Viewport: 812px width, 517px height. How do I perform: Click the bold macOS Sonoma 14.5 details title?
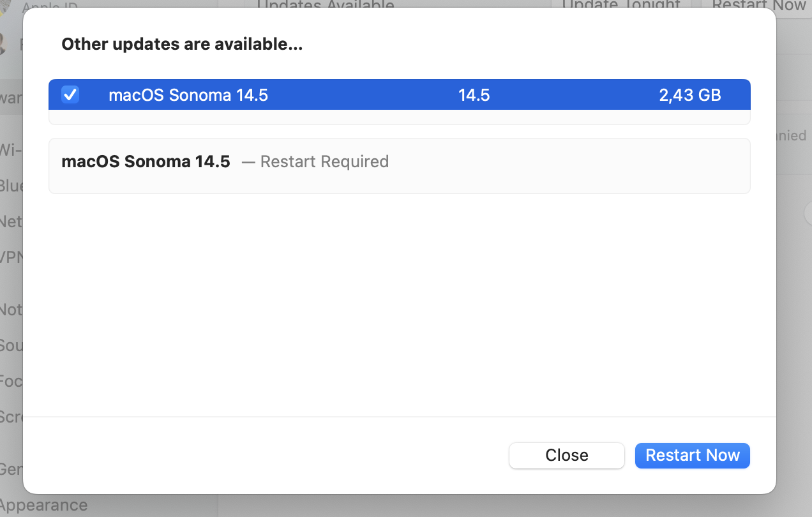tap(146, 161)
